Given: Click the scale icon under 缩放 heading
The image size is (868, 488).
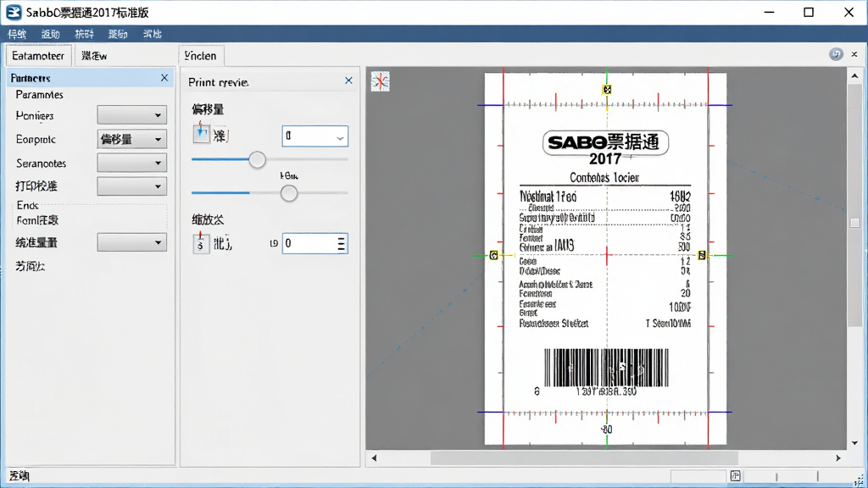Looking at the screenshot, I should [x=201, y=243].
